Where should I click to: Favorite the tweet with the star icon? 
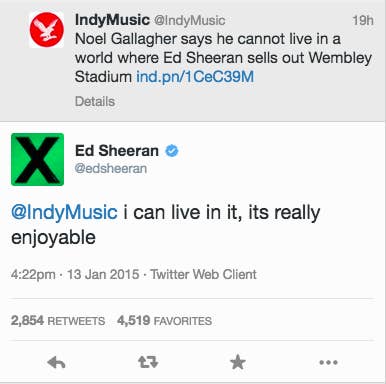pyautogui.click(x=238, y=362)
